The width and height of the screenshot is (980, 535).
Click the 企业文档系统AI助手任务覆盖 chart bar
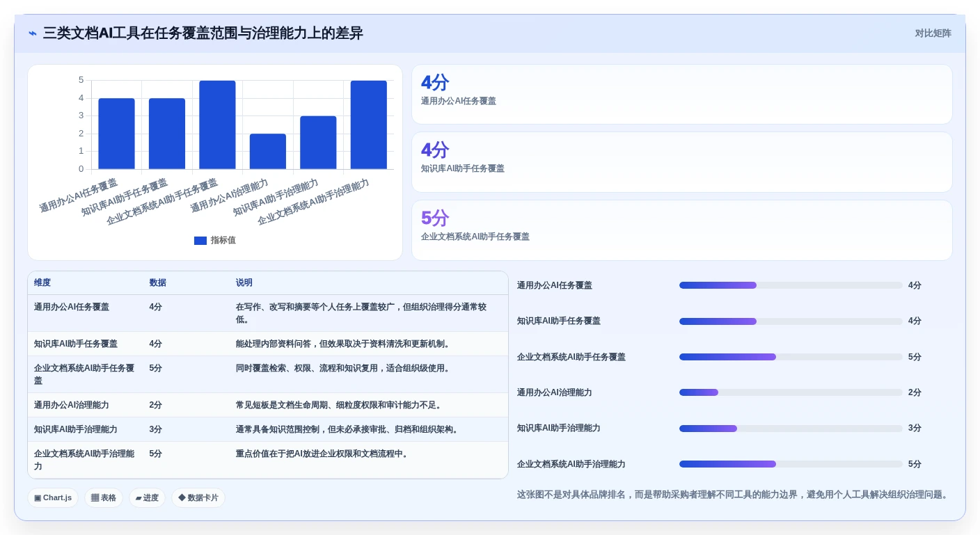(217, 125)
